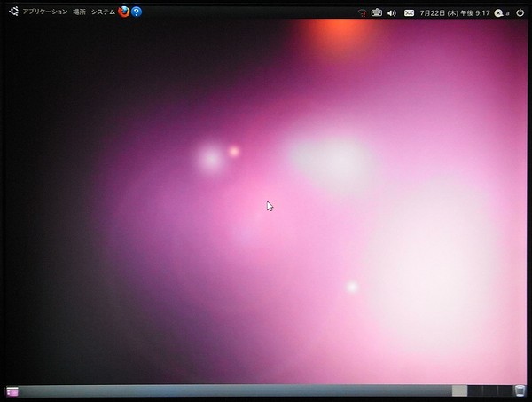The width and height of the screenshot is (532, 402).
Task: Switch to the fourth workspace
Action: point(505,390)
